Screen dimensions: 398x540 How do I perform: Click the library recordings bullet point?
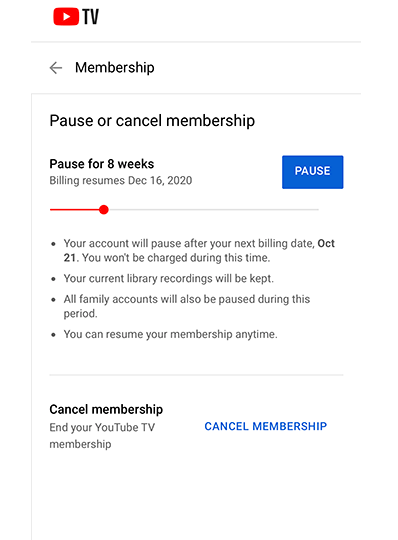tap(168, 278)
